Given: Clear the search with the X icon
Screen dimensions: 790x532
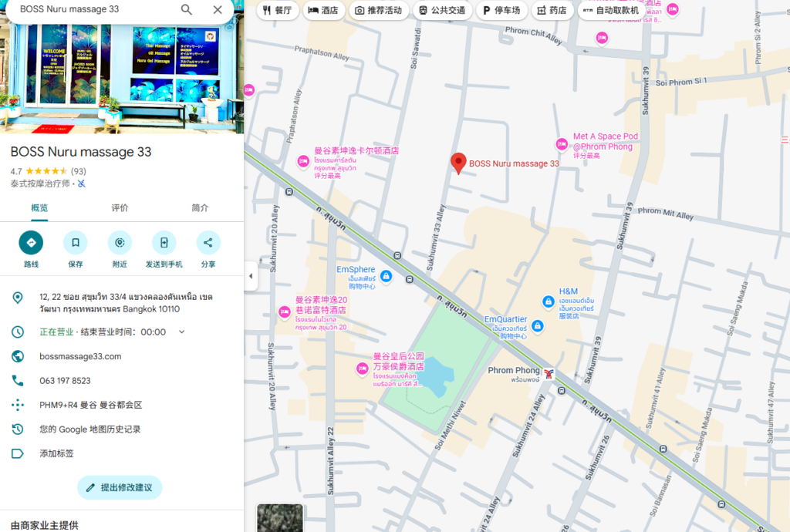Looking at the screenshot, I should pos(218,9).
